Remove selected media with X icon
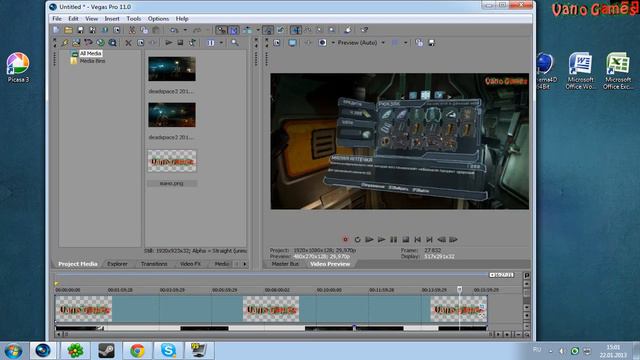The height and width of the screenshot is (360, 640). pos(128,42)
